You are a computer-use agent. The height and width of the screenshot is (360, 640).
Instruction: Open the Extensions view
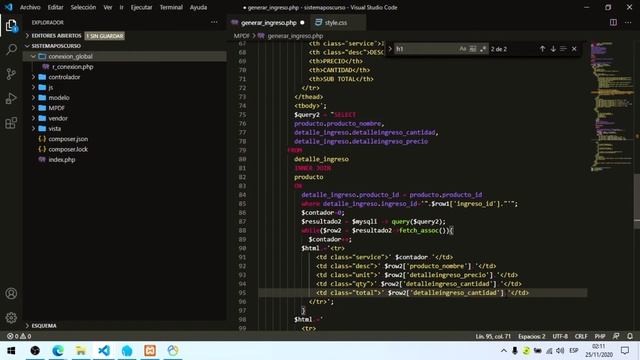[11, 123]
